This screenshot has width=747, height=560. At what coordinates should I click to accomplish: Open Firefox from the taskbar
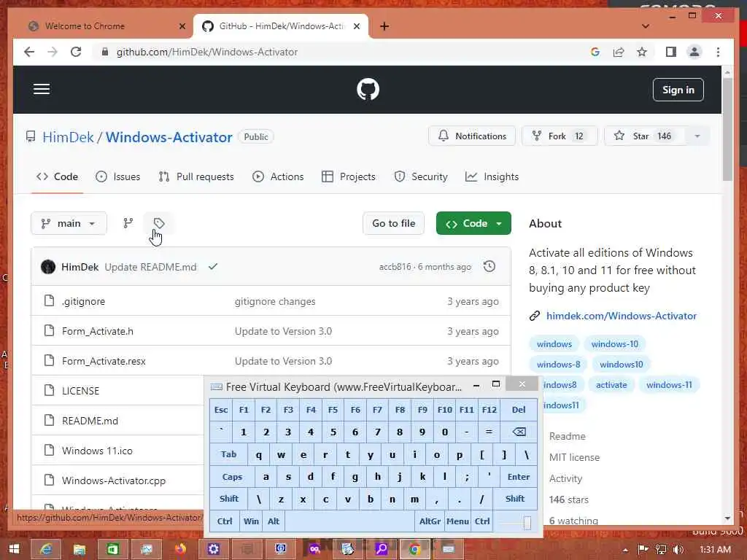(x=180, y=549)
